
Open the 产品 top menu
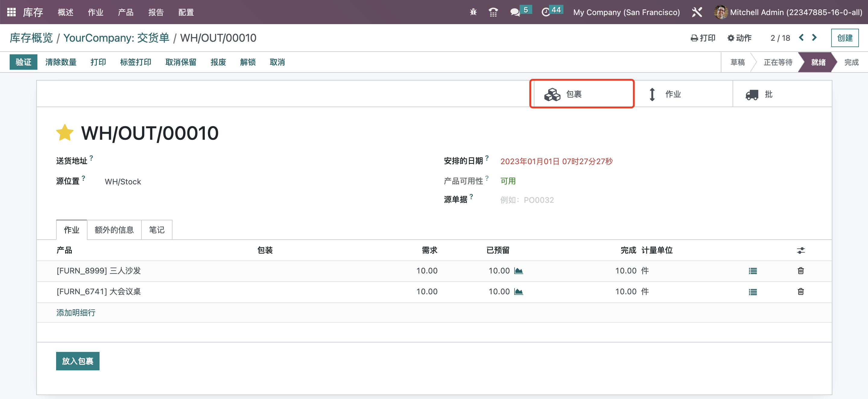click(126, 12)
